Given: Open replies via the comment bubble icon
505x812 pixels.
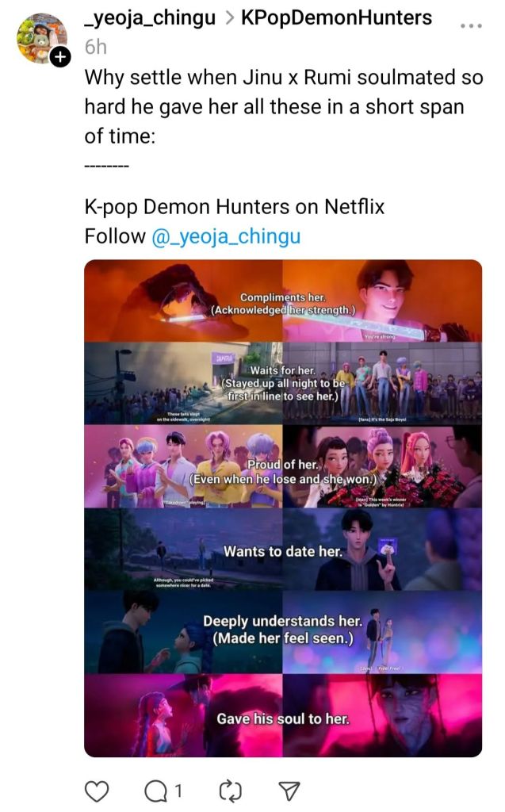Looking at the screenshot, I should [x=157, y=790].
